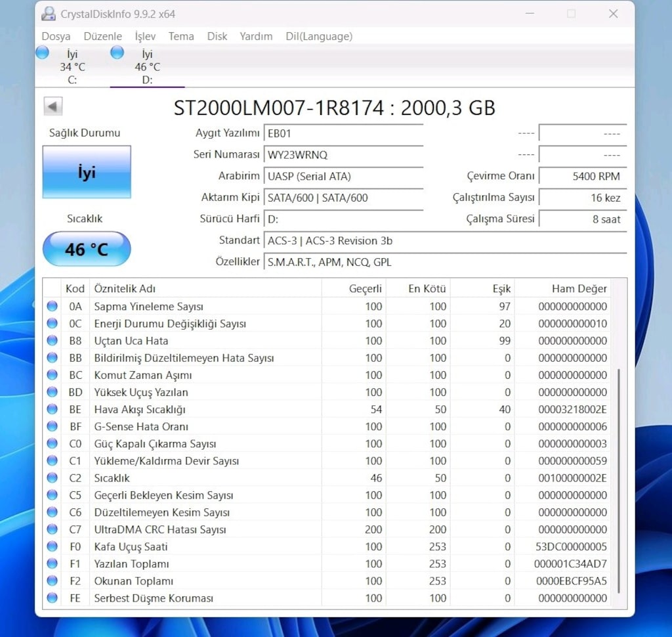Click the Çalışma Süresi value 8 saat
This screenshot has width=672, height=637.
click(x=583, y=219)
